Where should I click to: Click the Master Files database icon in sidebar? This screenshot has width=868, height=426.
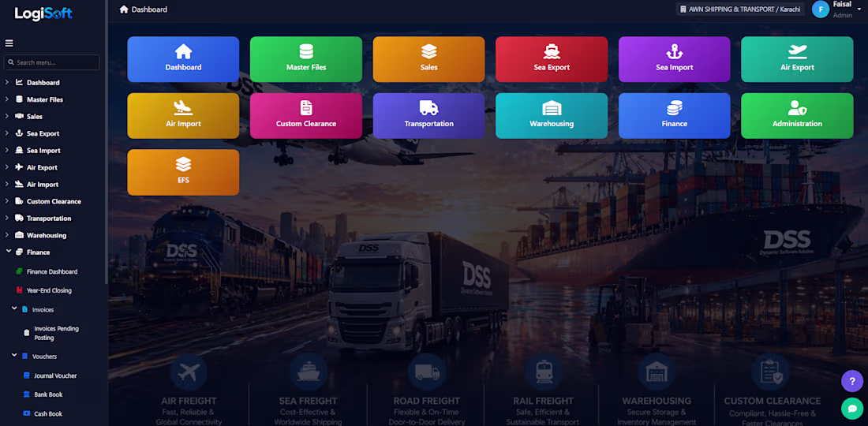(x=20, y=99)
